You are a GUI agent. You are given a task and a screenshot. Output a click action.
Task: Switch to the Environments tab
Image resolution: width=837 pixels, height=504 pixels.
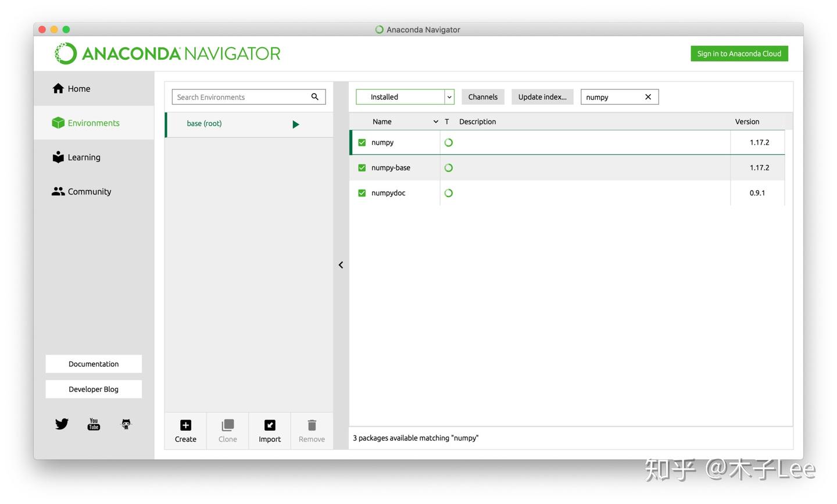click(92, 123)
